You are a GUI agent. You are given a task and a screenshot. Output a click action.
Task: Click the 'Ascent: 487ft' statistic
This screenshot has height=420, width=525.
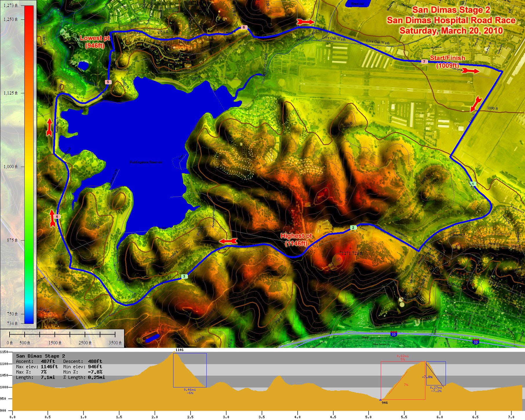(35, 361)
